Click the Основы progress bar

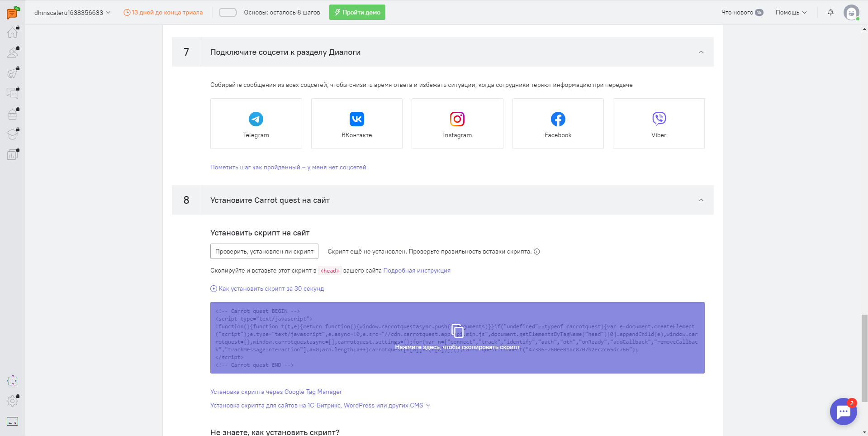click(228, 13)
